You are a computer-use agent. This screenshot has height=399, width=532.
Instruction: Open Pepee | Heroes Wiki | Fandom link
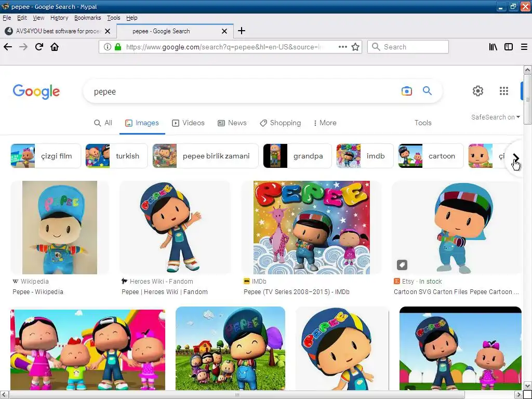coord(165,292)
